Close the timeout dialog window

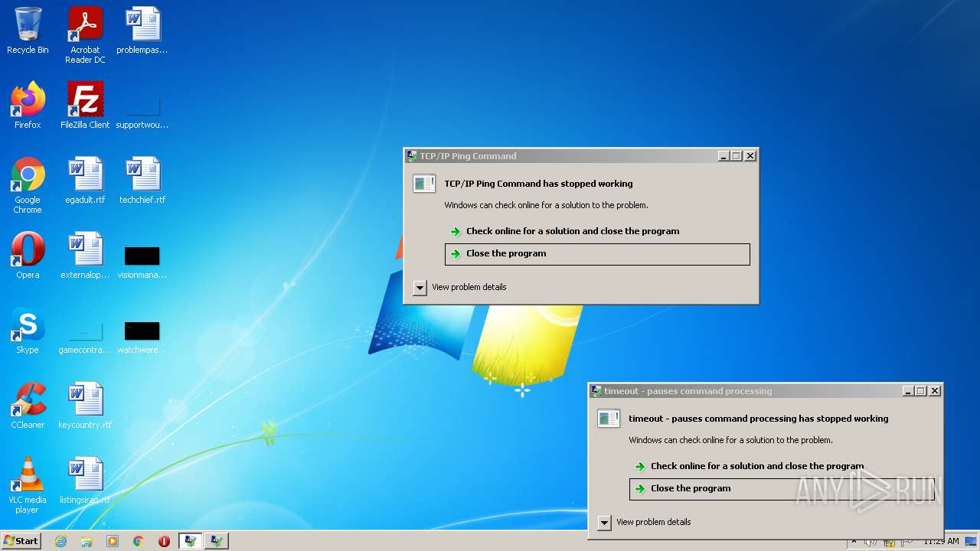935,391
